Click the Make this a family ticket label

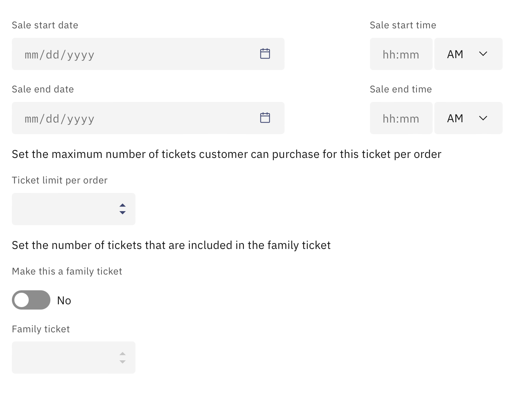(67, 271)
